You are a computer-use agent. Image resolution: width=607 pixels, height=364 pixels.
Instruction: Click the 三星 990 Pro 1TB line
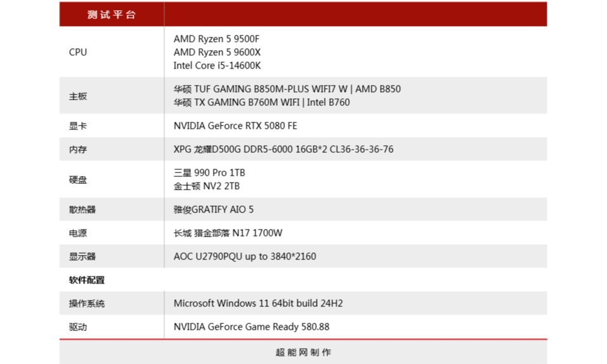pyautogui.click(x=209, y=172)
